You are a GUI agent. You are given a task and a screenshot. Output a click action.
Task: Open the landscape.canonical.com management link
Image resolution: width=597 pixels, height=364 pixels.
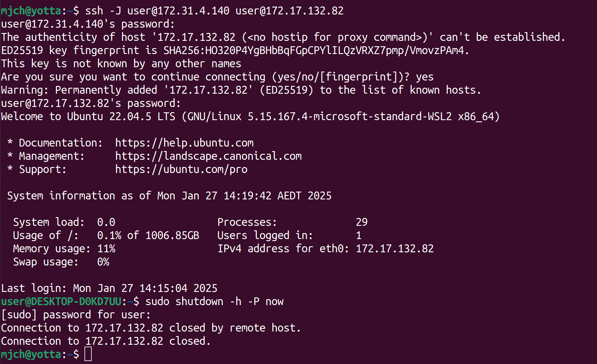coord(208,156)
